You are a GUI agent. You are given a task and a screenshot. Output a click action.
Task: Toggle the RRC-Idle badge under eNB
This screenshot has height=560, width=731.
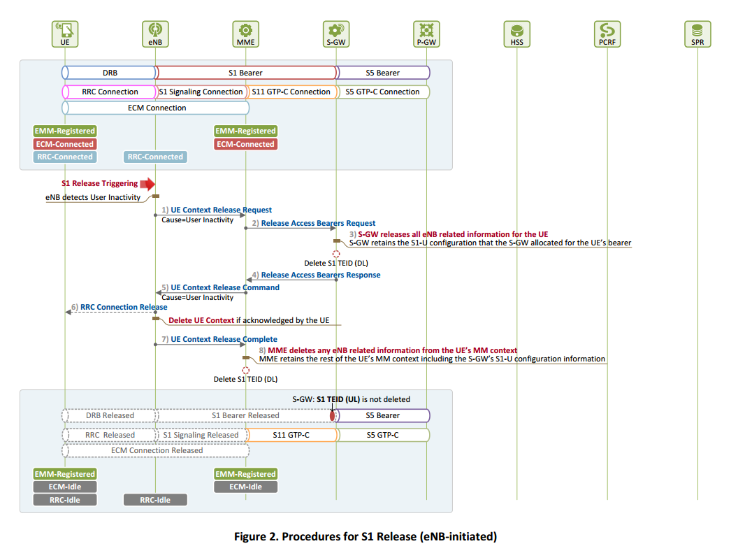click(x=155, y=500)
